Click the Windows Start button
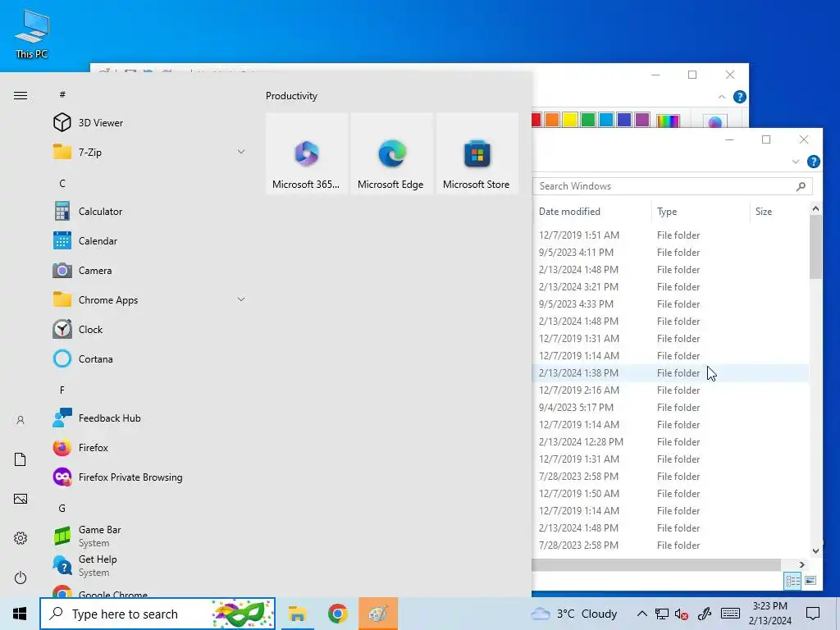 coord(20,614)
